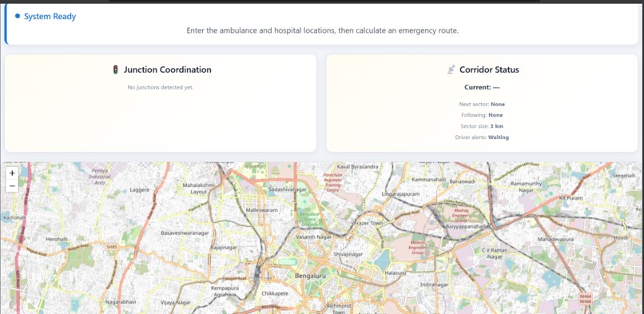Select the 'System Ready' status text
Image resolution: width=644 pixels, height=314 pixels.
pos(50,17)
